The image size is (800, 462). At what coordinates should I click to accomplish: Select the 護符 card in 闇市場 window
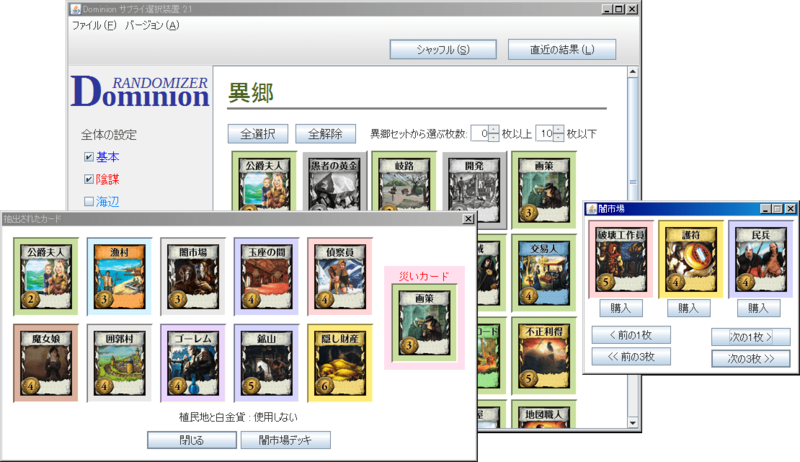pos(691,259)
